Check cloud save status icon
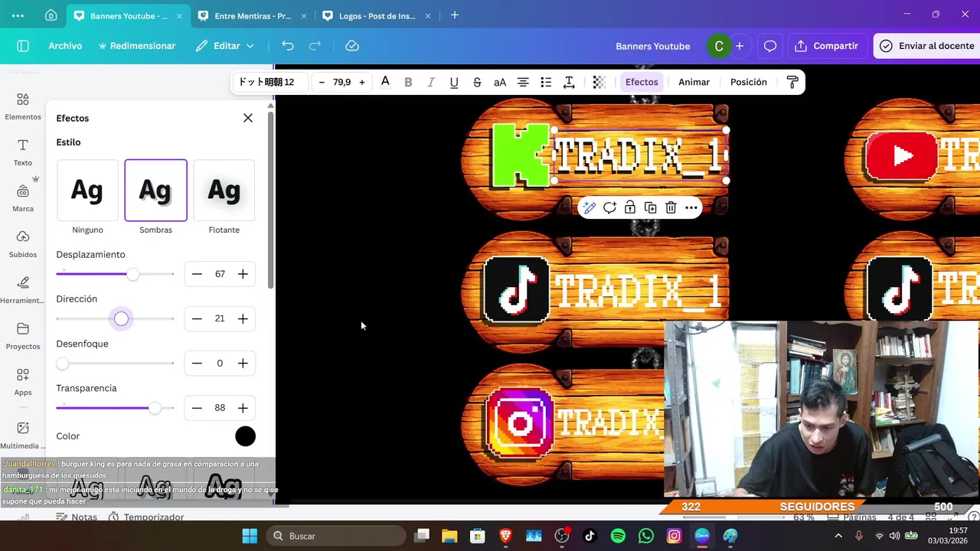The image size is (980, 551). click(x=352, y=46)
